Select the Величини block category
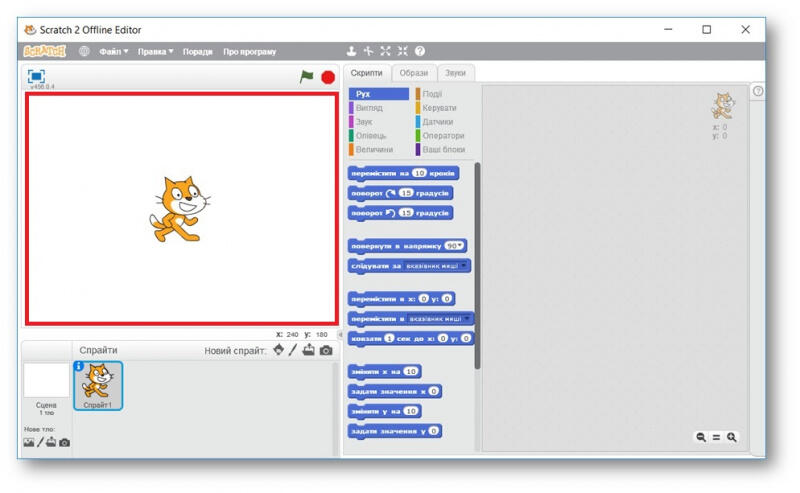Screen dimensions: 800x493 click(x=379, y=149)
